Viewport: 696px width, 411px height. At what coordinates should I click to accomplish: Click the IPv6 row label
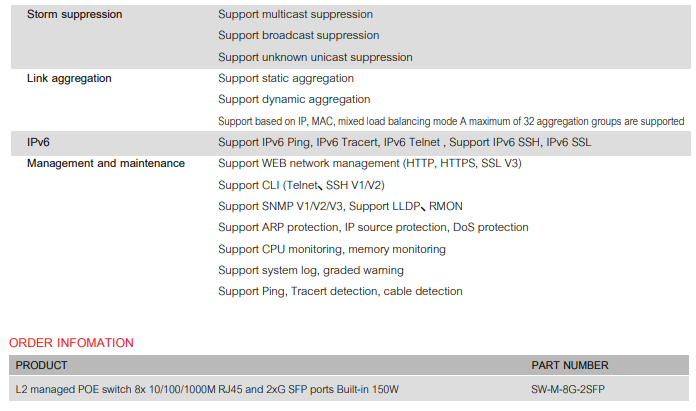pyautogui.click(x=38, y=142)
